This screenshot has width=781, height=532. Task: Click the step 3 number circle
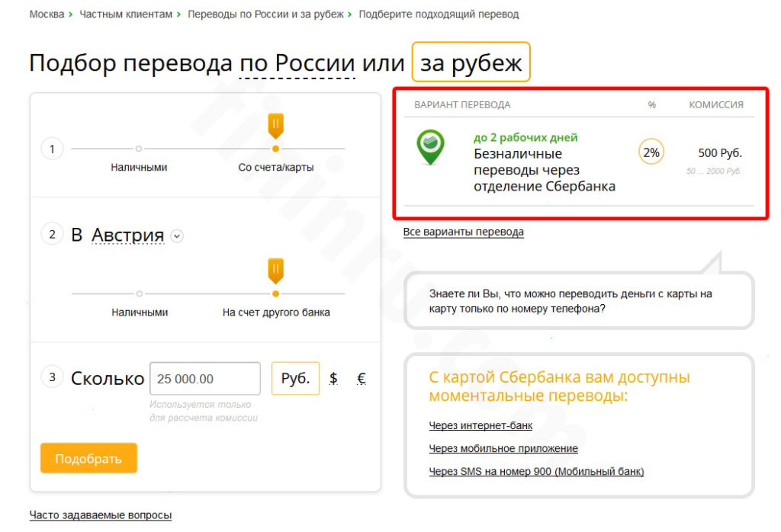(x=52, y=377)
